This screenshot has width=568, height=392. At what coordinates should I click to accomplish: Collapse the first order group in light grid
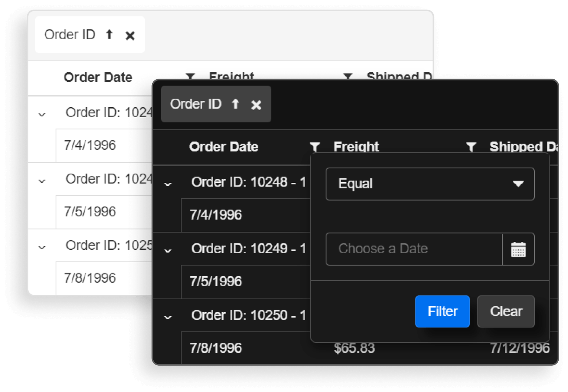tap(42, 114)
